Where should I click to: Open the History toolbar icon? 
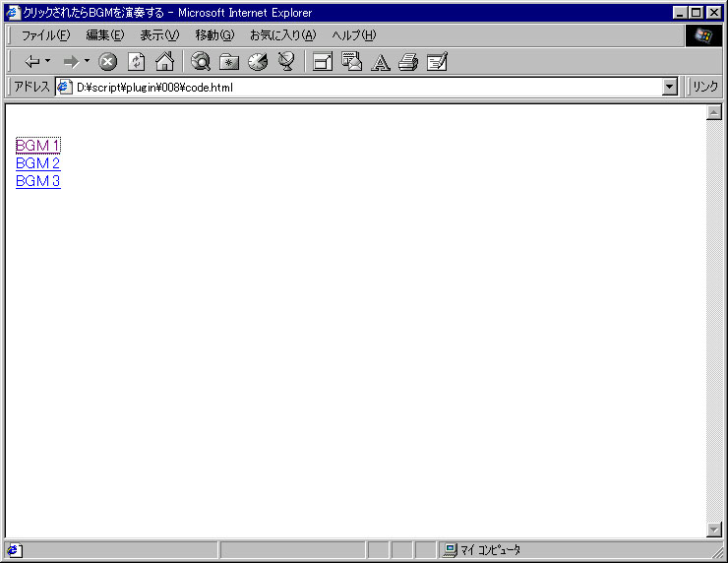click(x=258, y=61)
